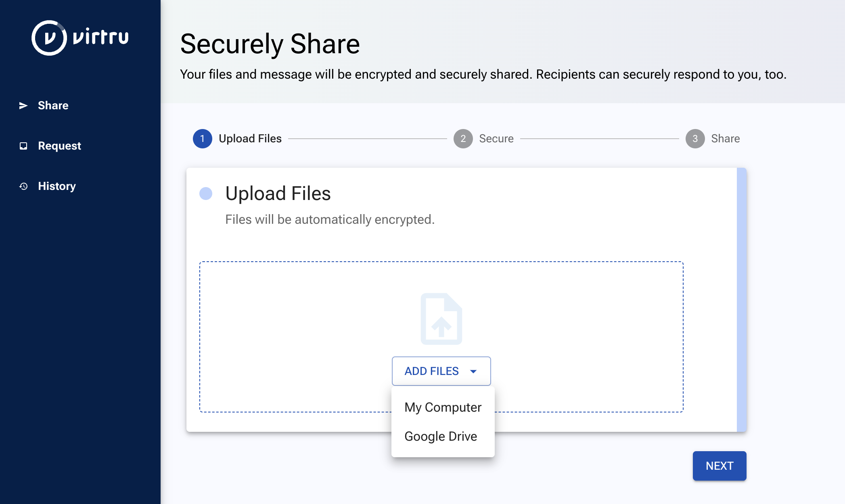Open the History page
Viewport: 845px width, 504px height.
click(57, 186)
